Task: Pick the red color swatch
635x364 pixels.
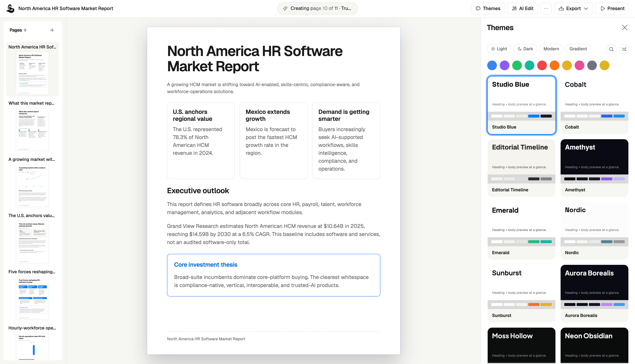Action: coord(542,66)
